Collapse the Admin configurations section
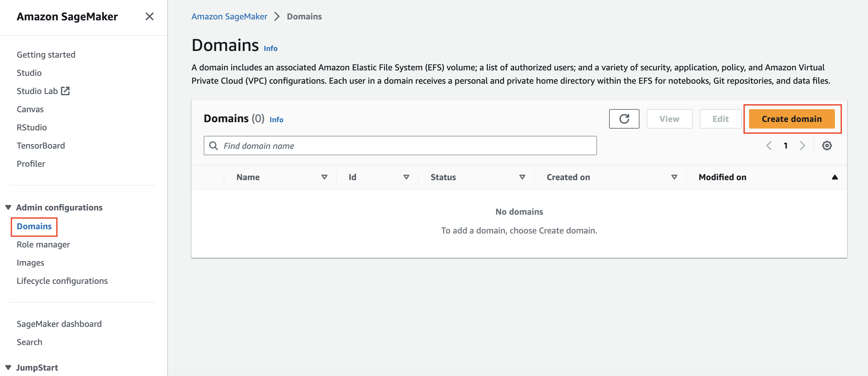This screenshot has height=376, width=868. [x=8, y=207]
